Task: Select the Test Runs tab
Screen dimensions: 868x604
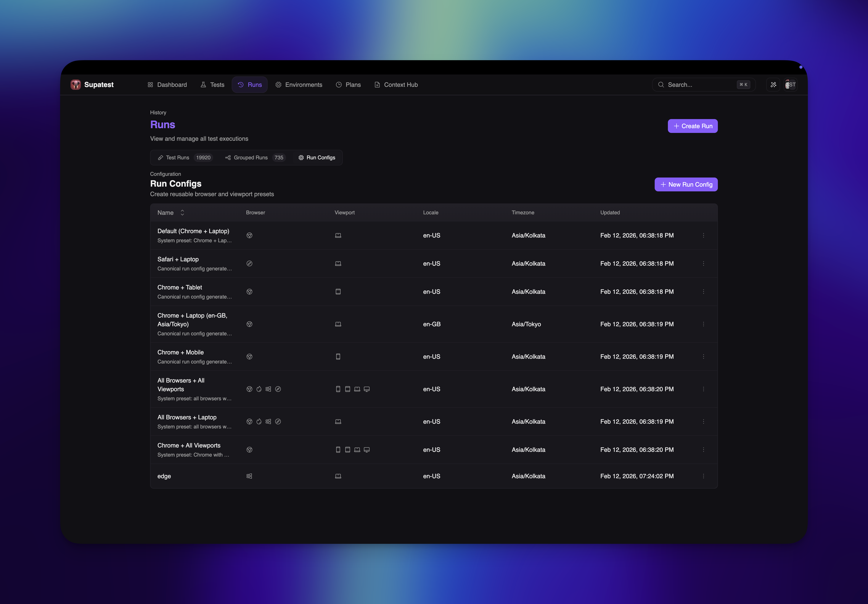Action: point(178,158)
